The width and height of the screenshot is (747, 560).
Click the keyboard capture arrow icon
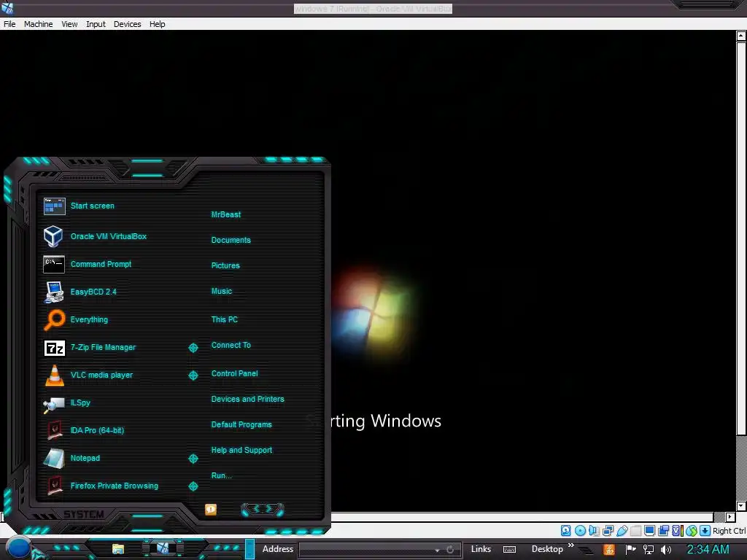click(x=705, y=531)
